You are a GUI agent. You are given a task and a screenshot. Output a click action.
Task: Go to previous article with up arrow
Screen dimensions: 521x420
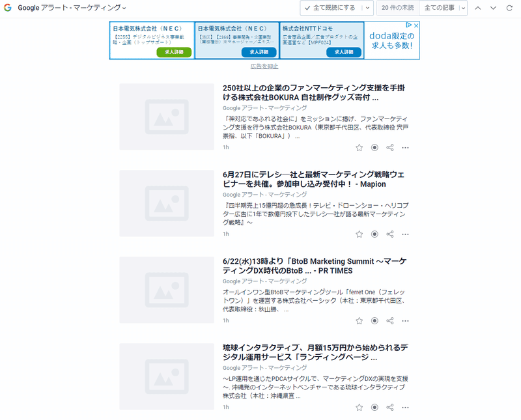point(478,8)
